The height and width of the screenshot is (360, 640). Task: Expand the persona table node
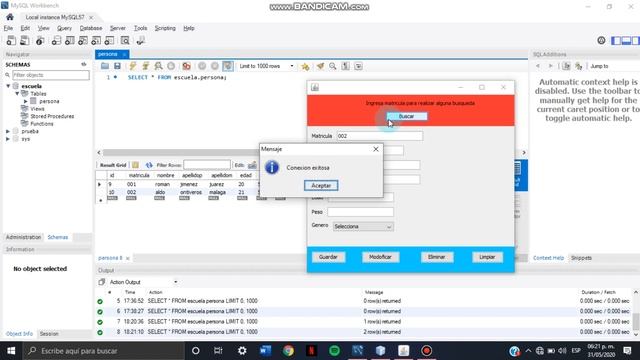[x=26, y=101]
